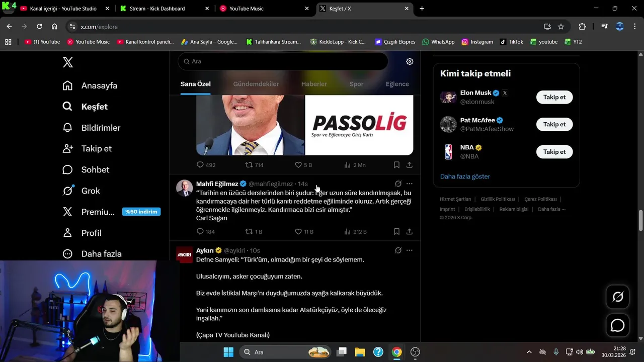Image resolution: width=644 pixels, height=362 pixels.
Task: Reply to Mahfi Eğilmez post with 184 replies
Action: (206, 232)
